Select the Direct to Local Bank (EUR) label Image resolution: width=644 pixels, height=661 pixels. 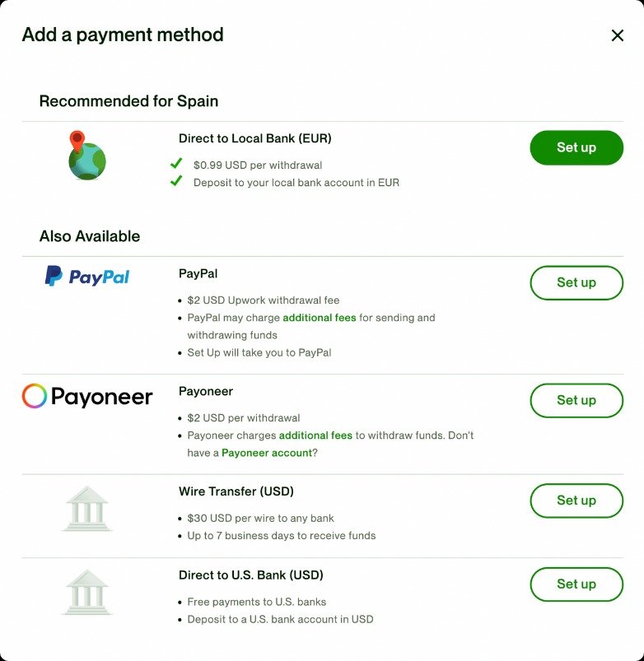click(254, 138)
